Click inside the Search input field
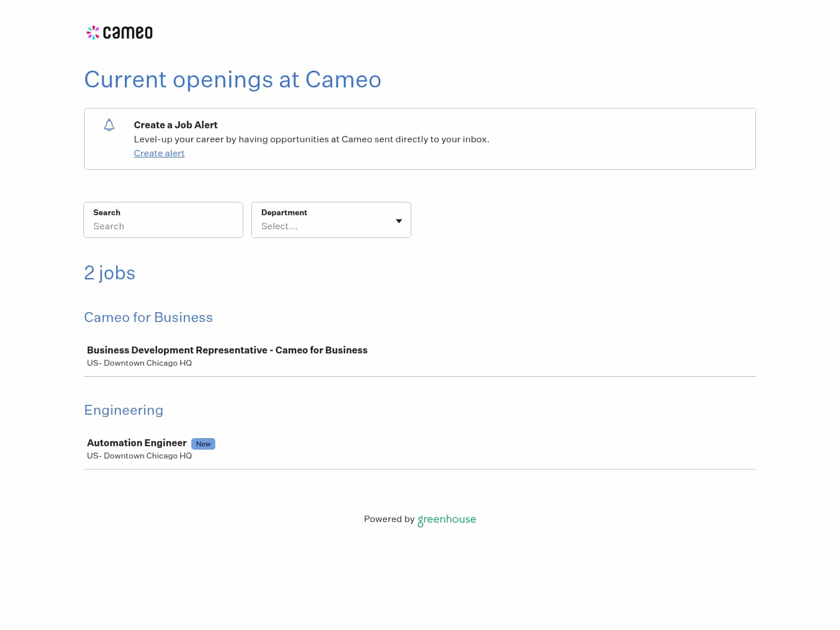 pos(163,226)
